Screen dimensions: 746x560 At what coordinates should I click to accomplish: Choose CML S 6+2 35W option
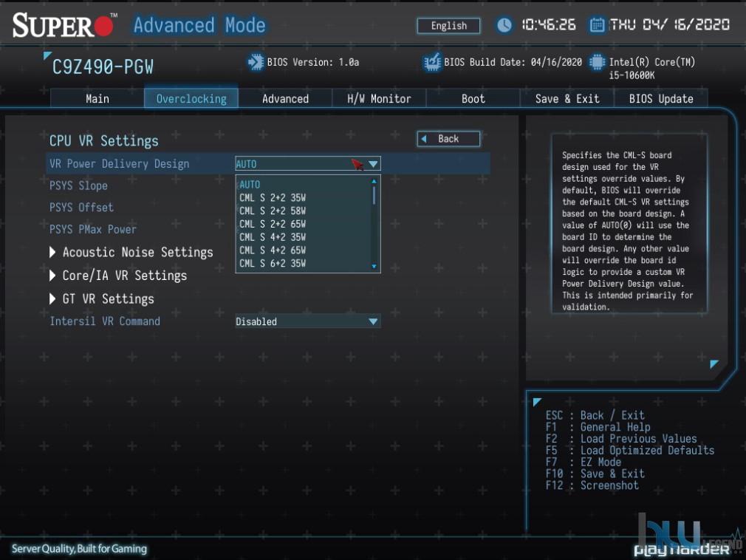(273, 263)
